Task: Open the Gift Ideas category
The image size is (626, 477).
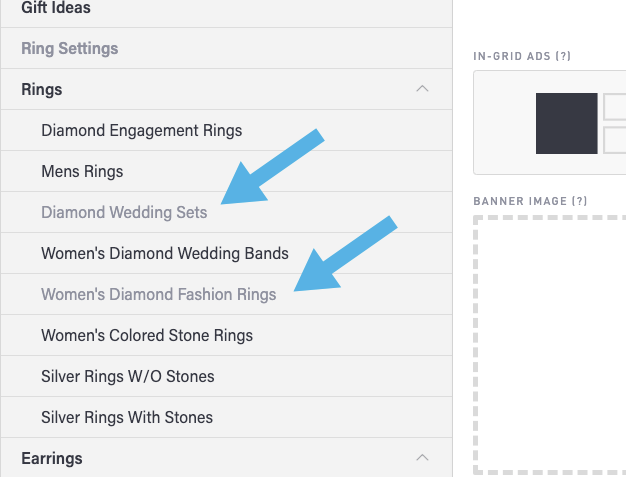Action: pos(55,8)
